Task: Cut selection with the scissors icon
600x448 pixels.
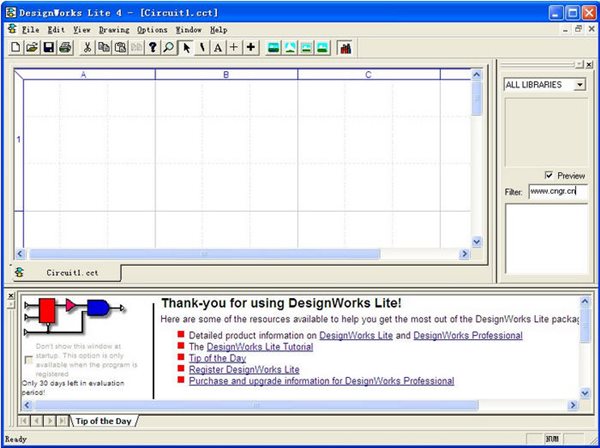Action: (87, 47)
